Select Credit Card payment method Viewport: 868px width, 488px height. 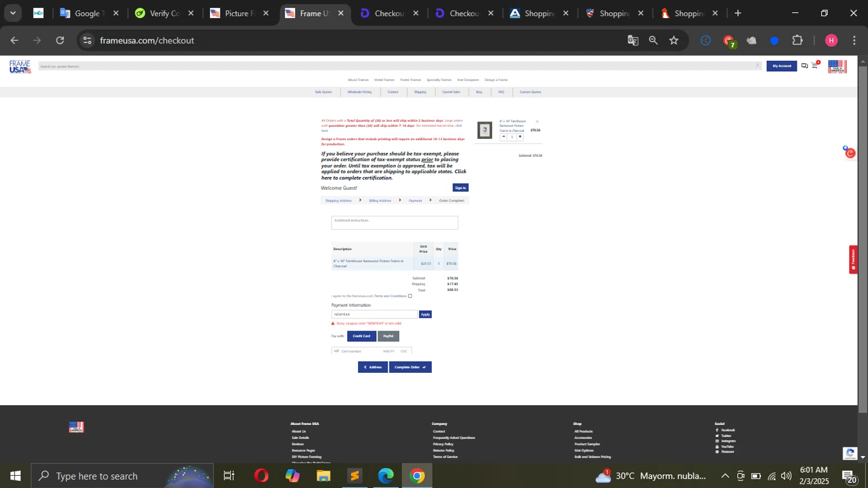click(x=362, y=336)
